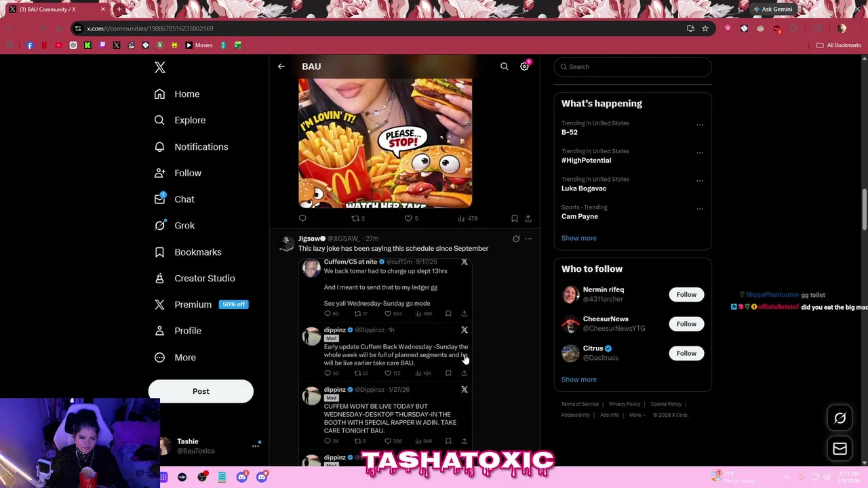Viewport: 868px width, 488px height.
Task: Open more options for B-52 trend
Action: (700, 125)
